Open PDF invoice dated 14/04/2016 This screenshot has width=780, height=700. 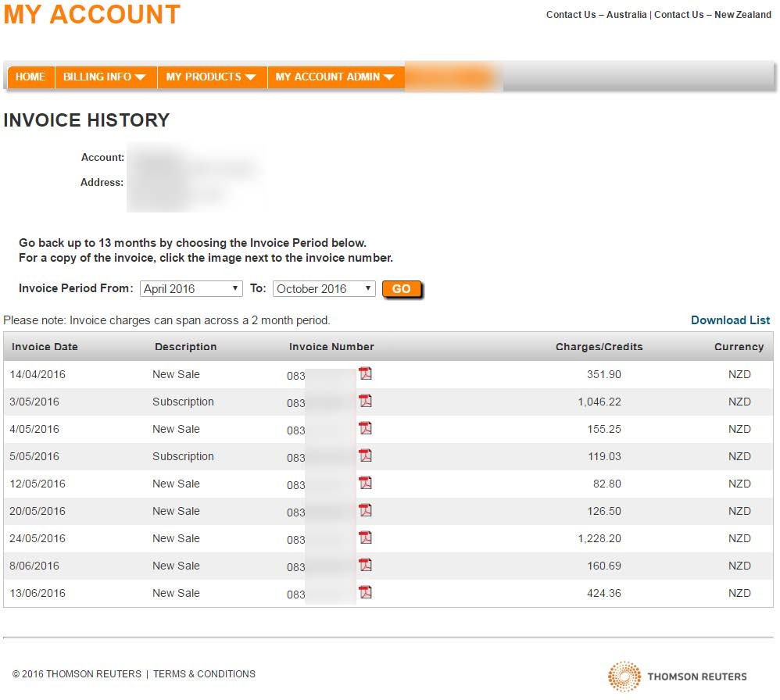(365, 373)
